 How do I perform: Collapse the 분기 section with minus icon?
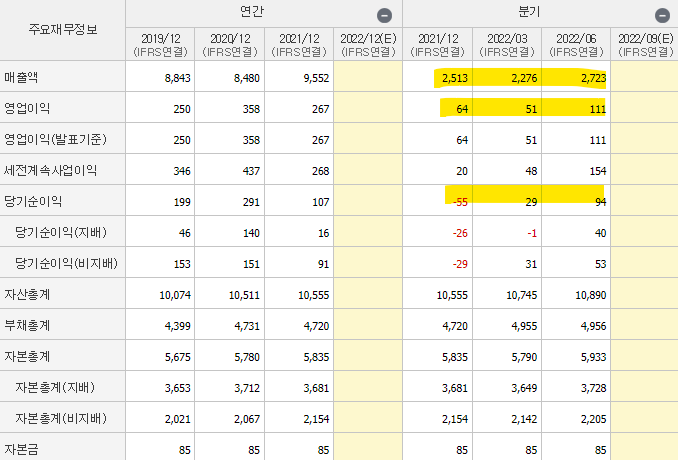662,16
